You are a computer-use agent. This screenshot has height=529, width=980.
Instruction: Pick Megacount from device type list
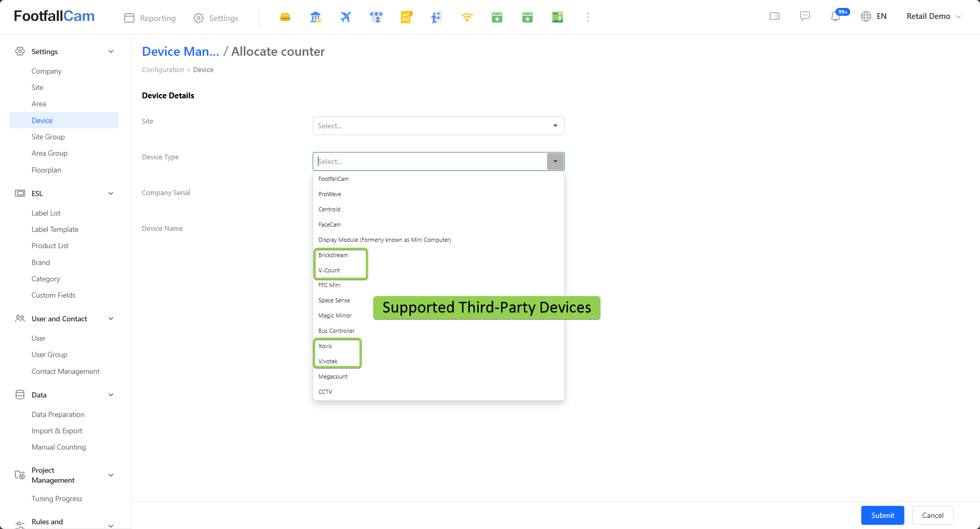[x=438, y=377]
